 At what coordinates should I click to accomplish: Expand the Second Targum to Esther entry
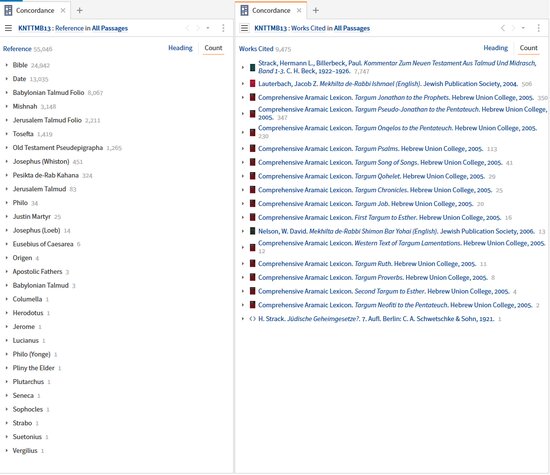coord(243,291)
